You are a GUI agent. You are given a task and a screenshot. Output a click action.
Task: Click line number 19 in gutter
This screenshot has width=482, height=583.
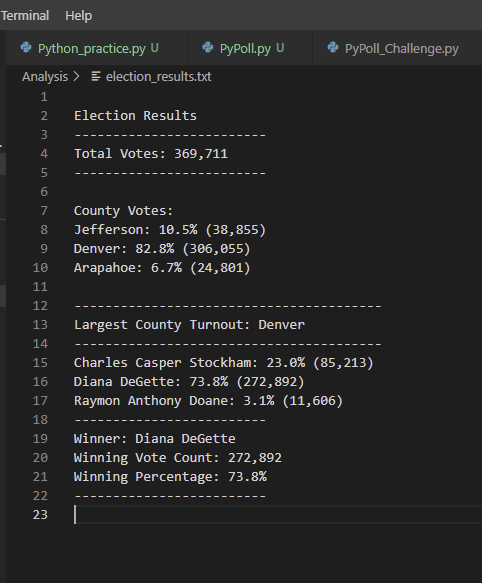tap(40, 439)
